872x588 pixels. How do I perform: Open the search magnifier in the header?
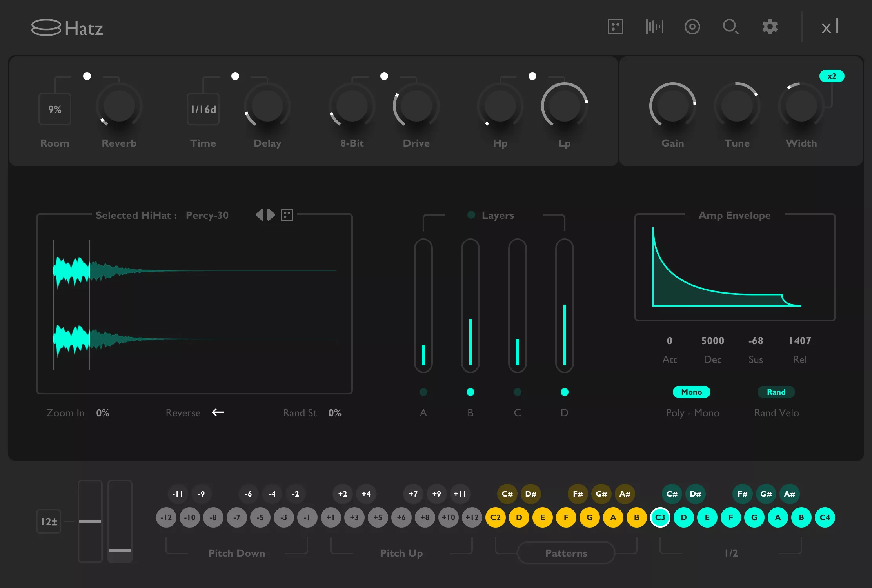(730, 27)
